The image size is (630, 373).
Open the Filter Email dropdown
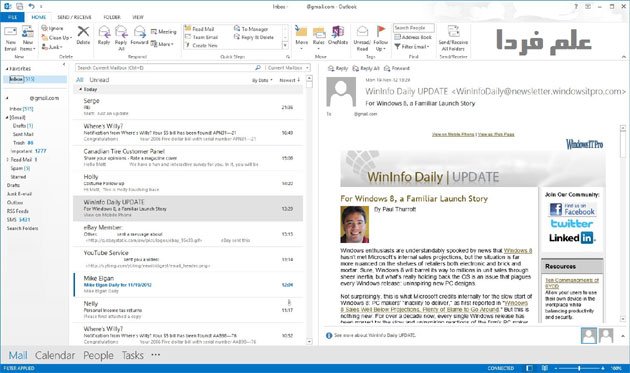tap(412, 47)
